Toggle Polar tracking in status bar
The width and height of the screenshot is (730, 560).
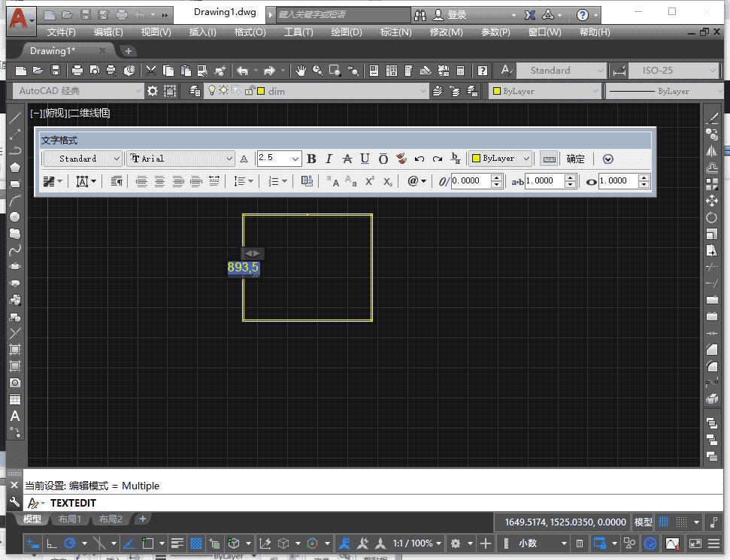click(70, 543)
